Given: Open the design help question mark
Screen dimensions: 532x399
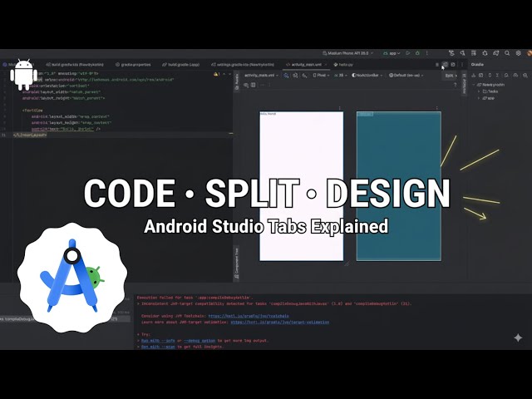Looking at the screenshot, I should (456, 85).
